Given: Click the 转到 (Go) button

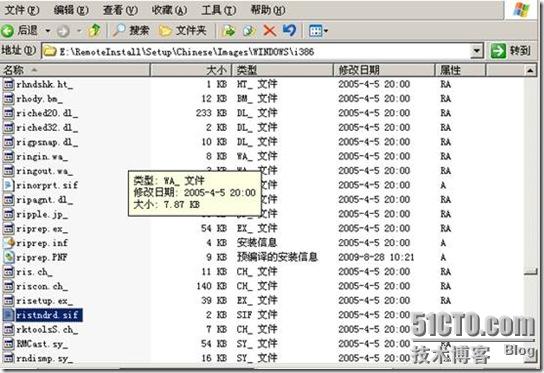Looking at the screenshot, I should (x=511, y=51).
